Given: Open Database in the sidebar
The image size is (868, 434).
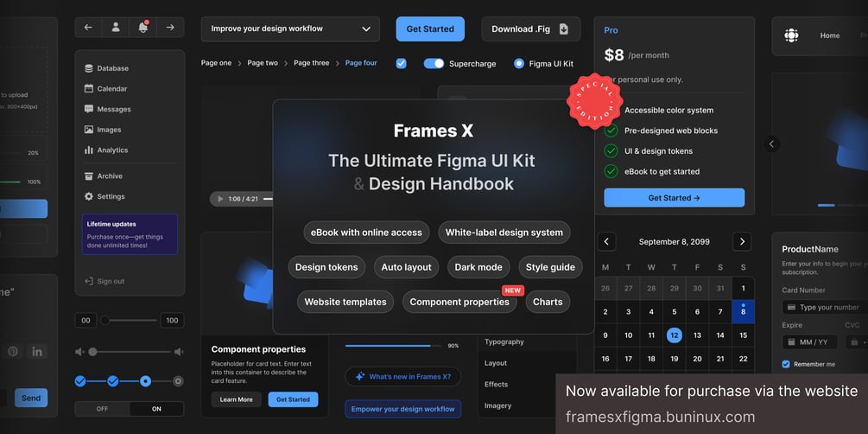Looking at the screenshot, I should pyautogui.click(x=106, y=68).
